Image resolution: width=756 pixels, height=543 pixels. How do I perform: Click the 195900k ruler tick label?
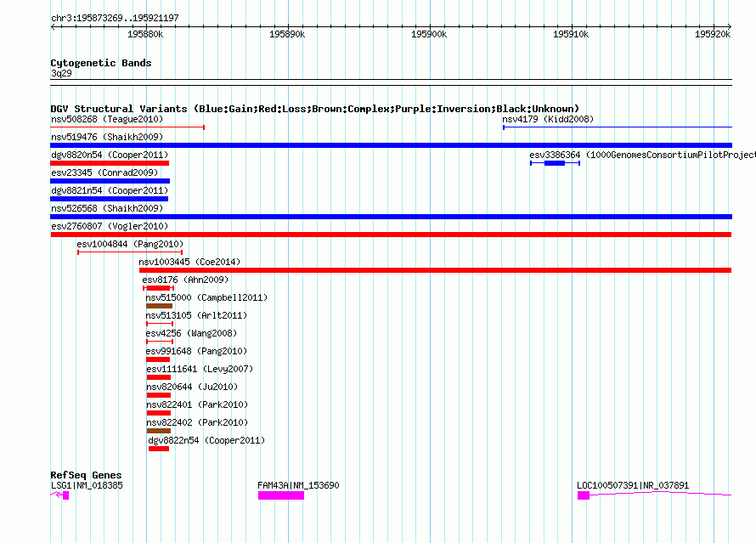coord(429,34)
